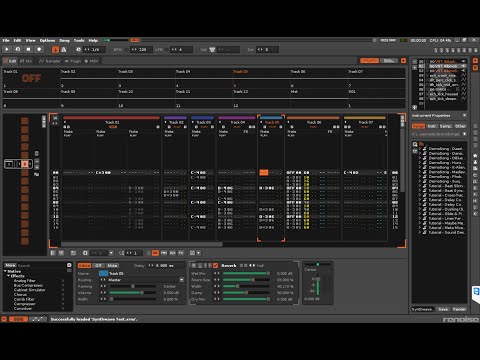Open the browser folder path dropdown
Image resolution: width=480 pixels, height=360 pixels.
[x=464, y=134]
